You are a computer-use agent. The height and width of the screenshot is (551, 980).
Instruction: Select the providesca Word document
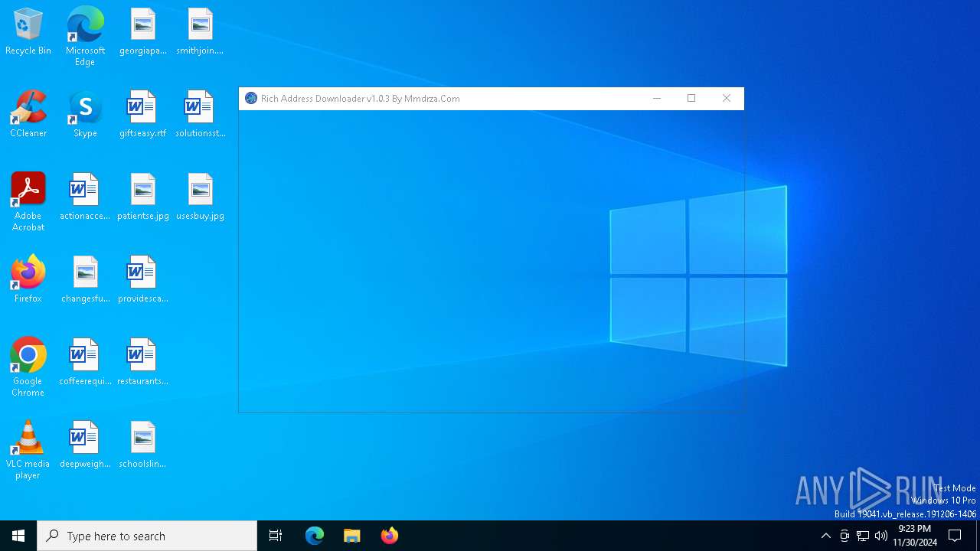point(143,280)
